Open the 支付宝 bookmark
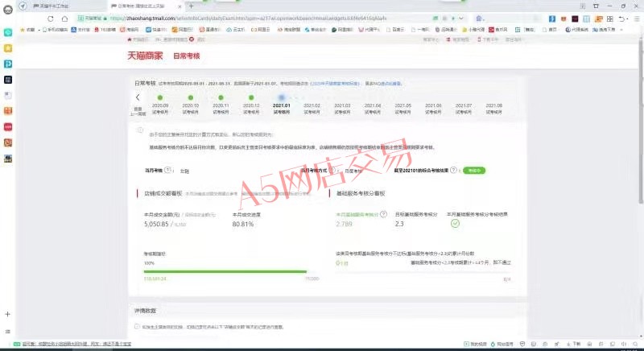Viewport: 644px width, 351px height. [80, 30]
